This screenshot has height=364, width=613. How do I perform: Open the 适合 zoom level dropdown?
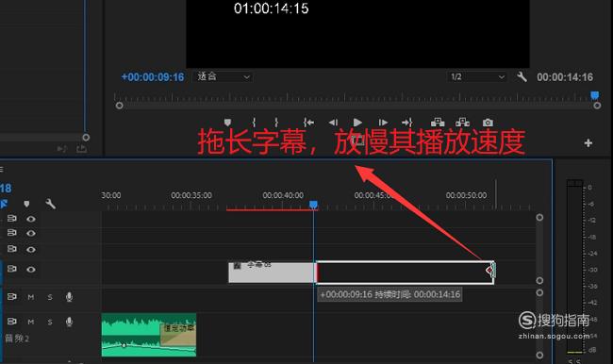[x=223, y=76]
